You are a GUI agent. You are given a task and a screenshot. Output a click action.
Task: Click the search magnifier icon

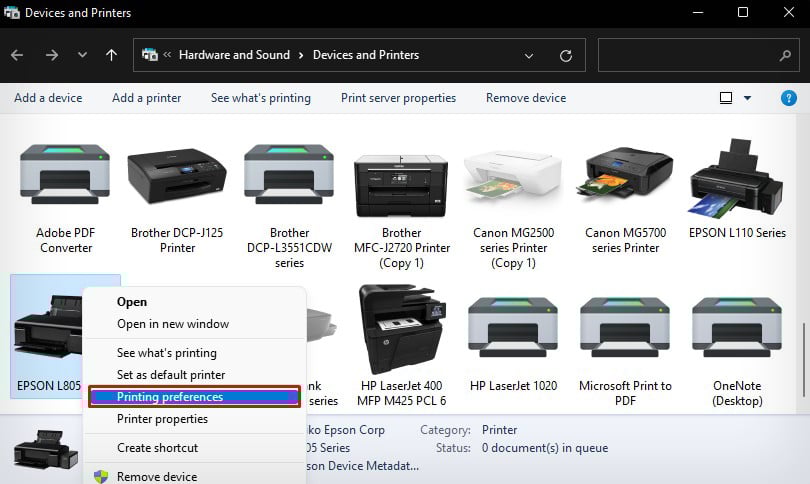click(x=785, y=55)
